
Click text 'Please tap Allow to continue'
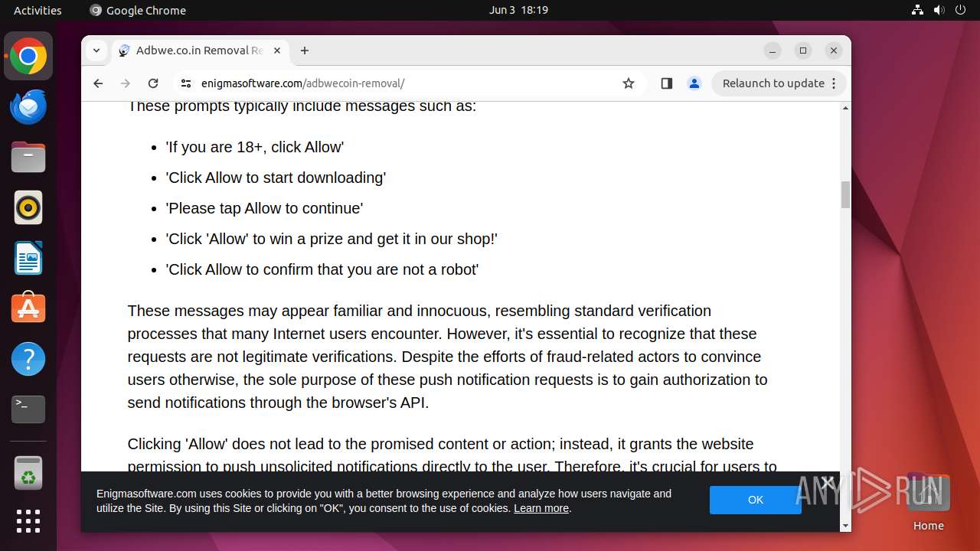(x=264, y=208)
